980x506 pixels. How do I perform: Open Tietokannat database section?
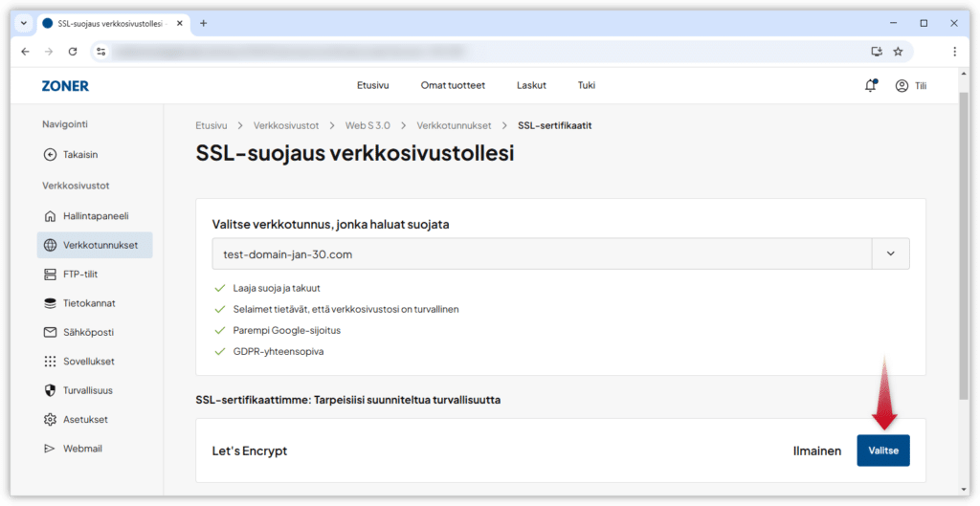pos(88,303)
